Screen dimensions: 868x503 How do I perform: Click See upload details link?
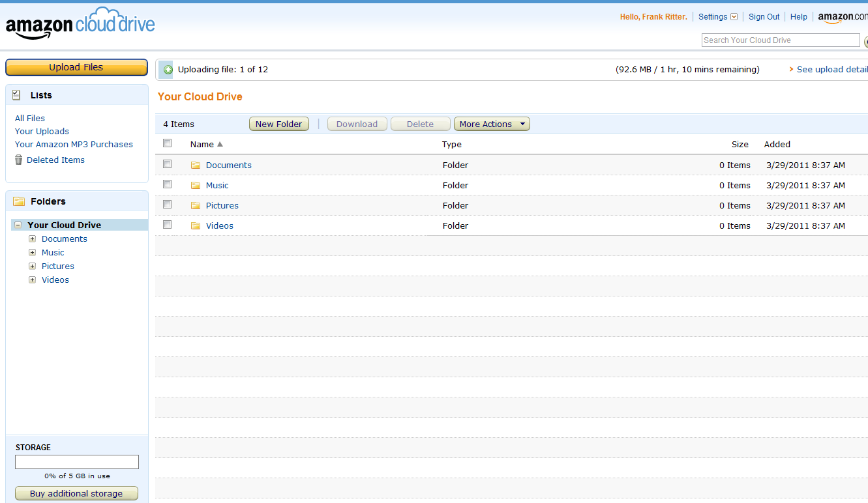[x=832, y=69]
